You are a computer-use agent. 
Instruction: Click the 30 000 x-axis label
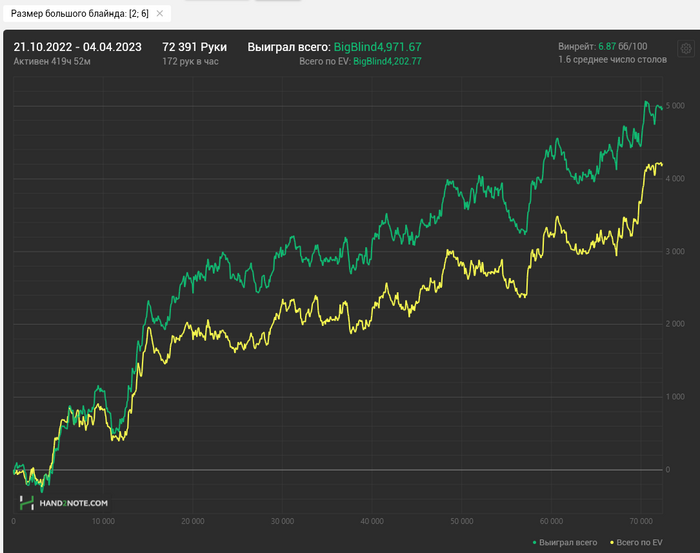click(x=283, y=521)
